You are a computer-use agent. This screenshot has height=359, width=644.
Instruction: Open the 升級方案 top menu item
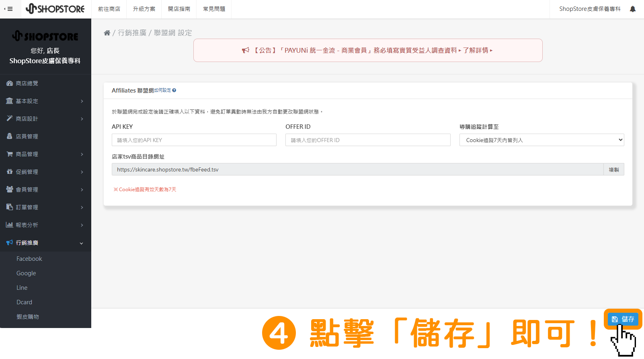click(144, 9)
